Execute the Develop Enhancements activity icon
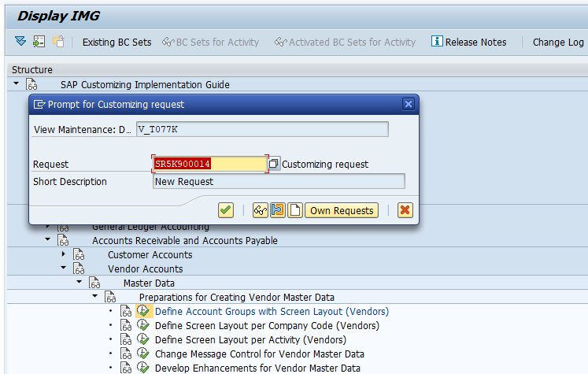588x374 pixels. tap(143, 368)
